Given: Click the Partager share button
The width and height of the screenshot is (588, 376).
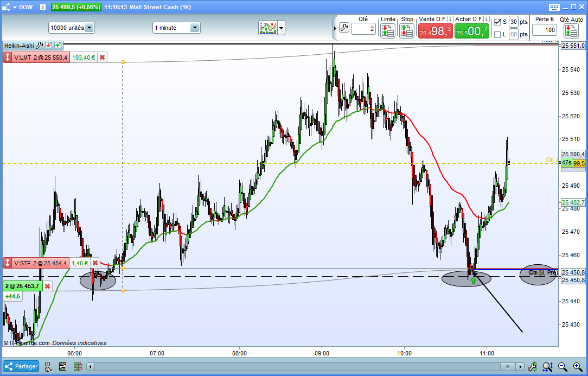Looking at the screenshot, I should (21, 366).
